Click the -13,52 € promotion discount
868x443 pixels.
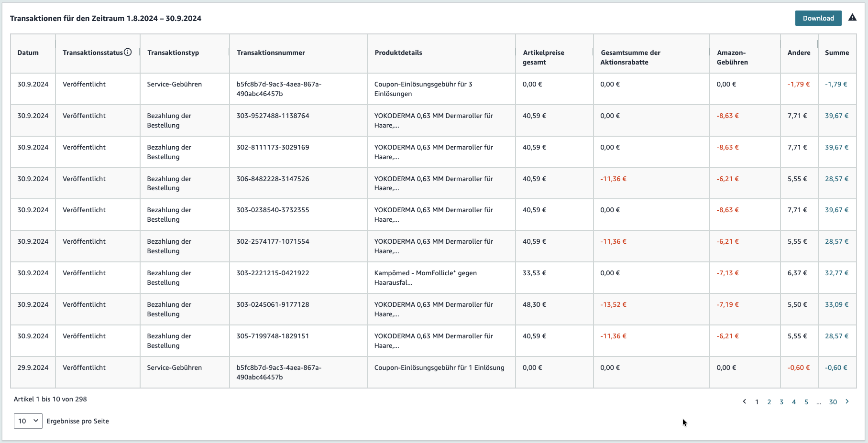[x=613, y=304]
